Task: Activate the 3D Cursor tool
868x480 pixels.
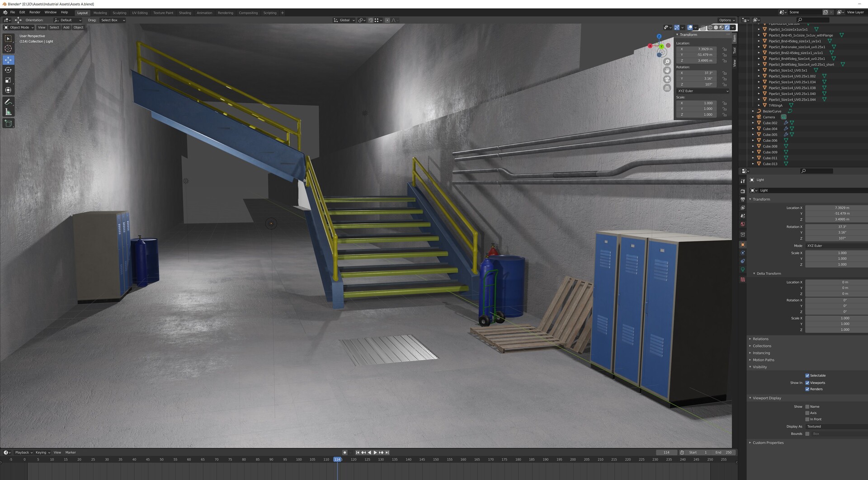Action: click(x=8, y=49)
